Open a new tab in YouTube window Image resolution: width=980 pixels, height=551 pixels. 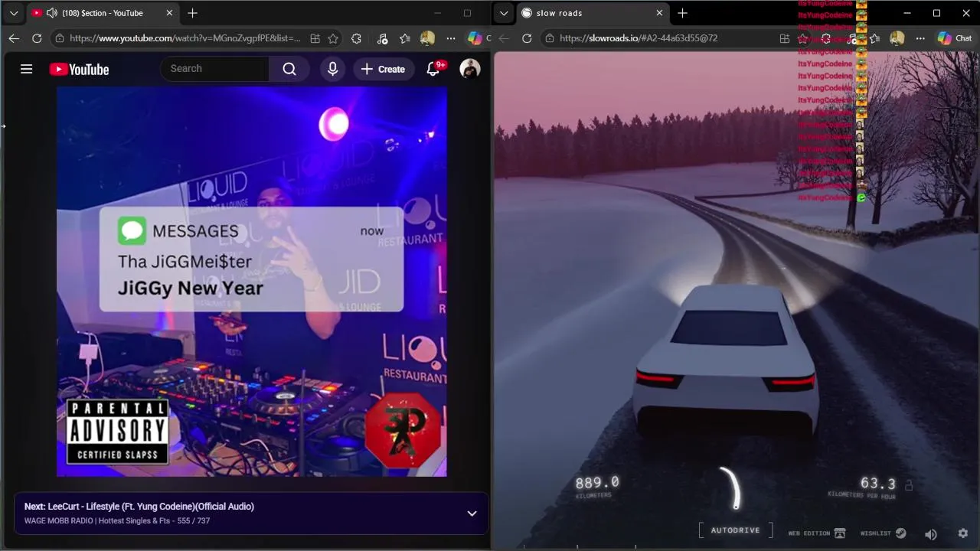(192, 13)
